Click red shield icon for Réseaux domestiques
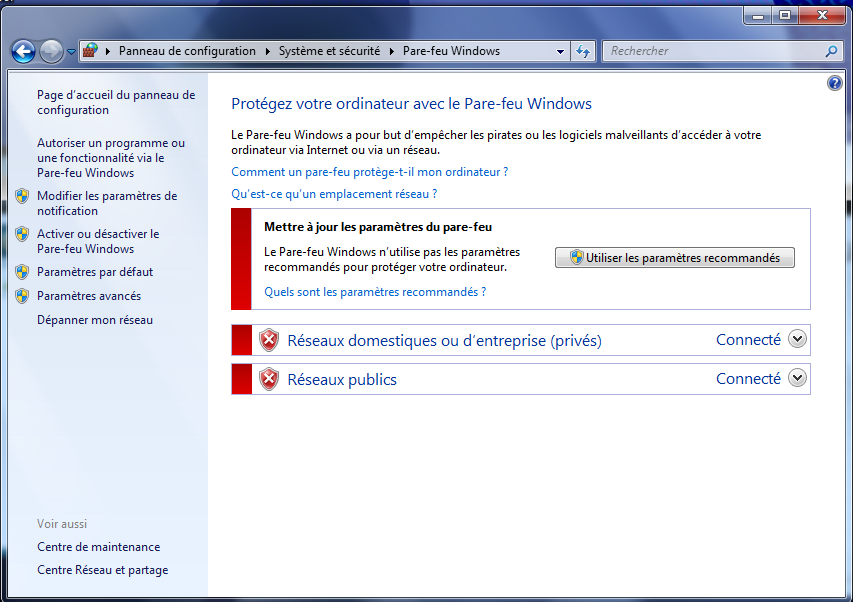853x602 pixels. 269,340
